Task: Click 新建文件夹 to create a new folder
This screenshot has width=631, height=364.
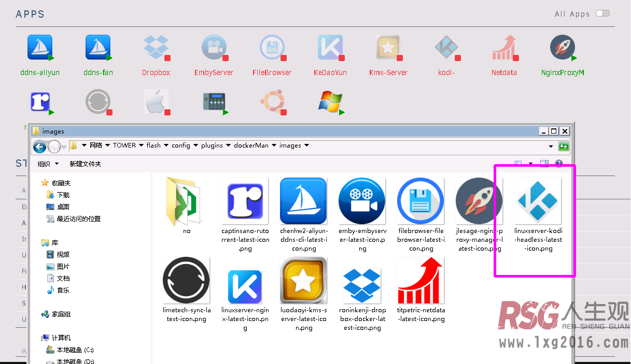Action: 85,164
